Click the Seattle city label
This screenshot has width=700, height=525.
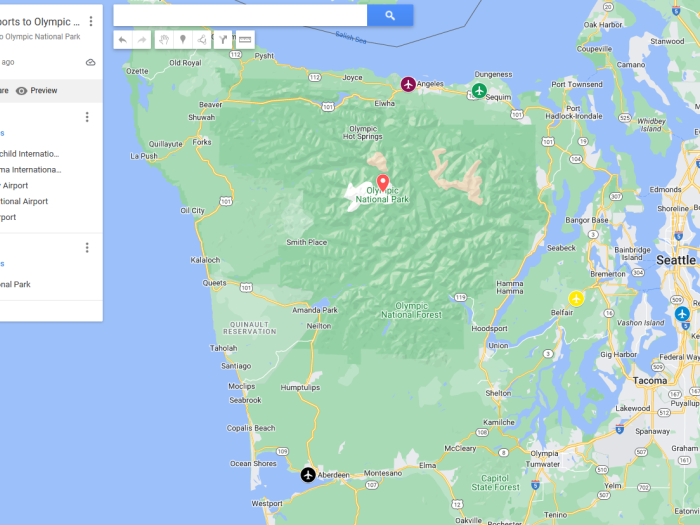pos(675,260)
